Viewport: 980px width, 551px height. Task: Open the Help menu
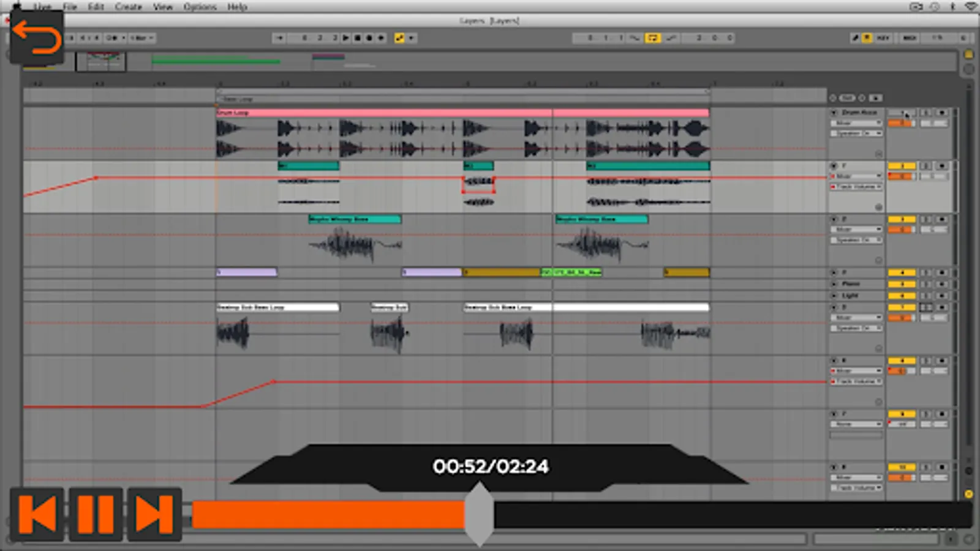(x=237, y=7)
